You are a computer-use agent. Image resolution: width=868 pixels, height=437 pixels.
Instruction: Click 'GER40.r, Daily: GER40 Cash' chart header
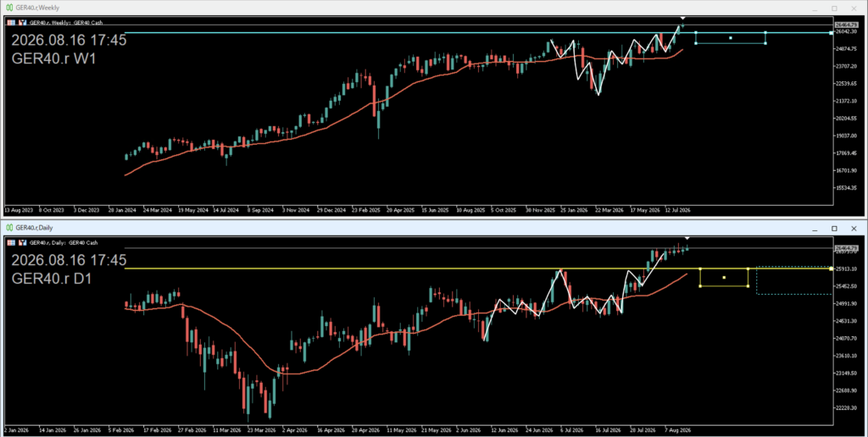[64, 243]
